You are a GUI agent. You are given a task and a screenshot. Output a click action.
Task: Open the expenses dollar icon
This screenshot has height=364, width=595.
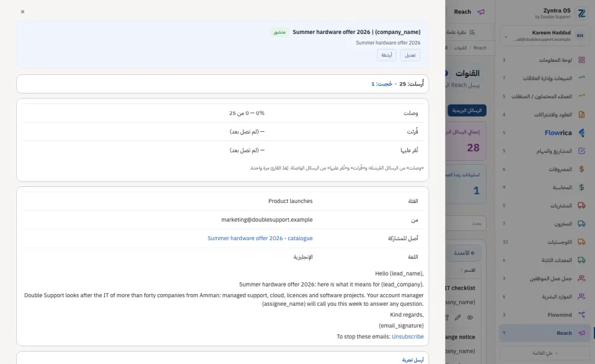(581, 169)
